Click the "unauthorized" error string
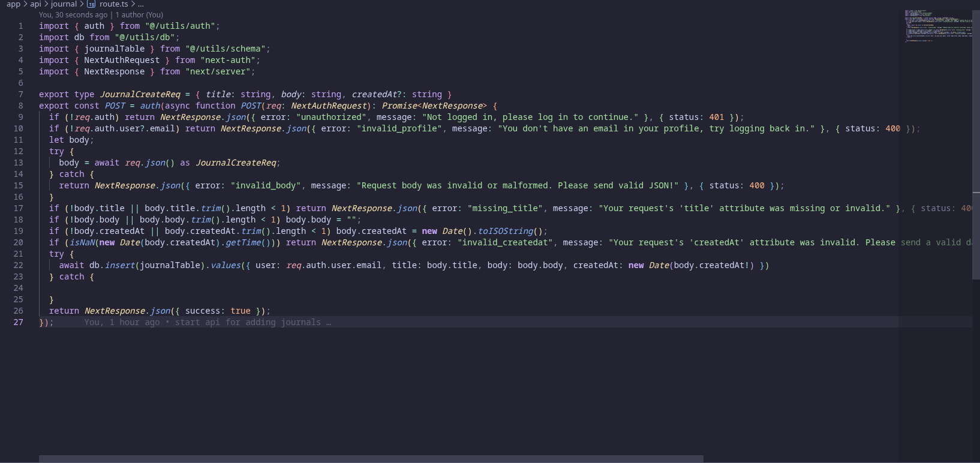 (x=330, y=118)
